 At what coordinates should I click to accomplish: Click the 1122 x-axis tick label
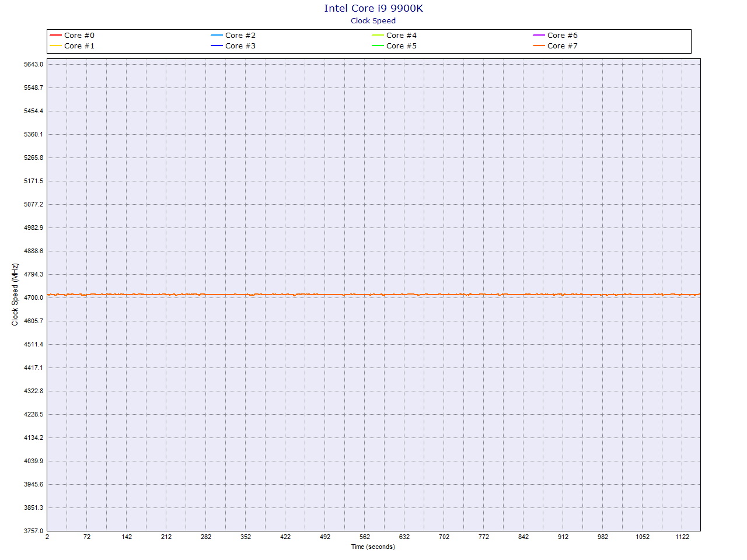tap(682, 537)
